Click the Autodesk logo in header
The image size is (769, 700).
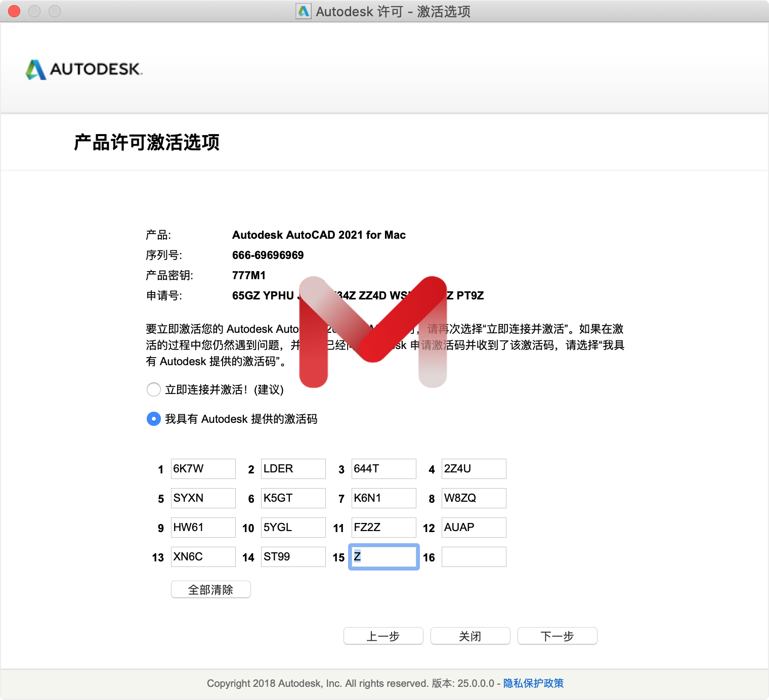click(x=84, y=69)
